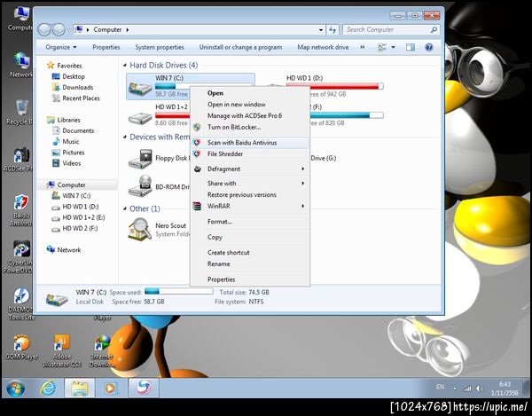The width and height of the screenshot is (532, 416).
Task: Click the Windows Start orb
Action: pyautogui.click(x=16, y=388)
